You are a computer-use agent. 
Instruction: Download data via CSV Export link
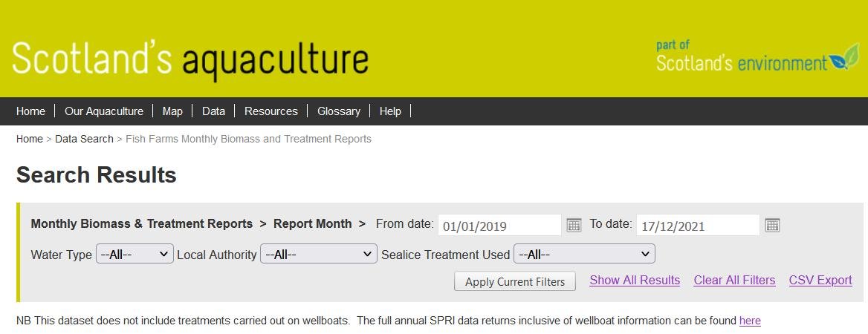tap(820, 281)
